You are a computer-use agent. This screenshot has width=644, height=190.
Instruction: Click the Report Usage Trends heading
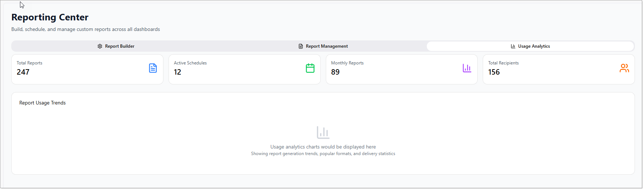point(42,103)
